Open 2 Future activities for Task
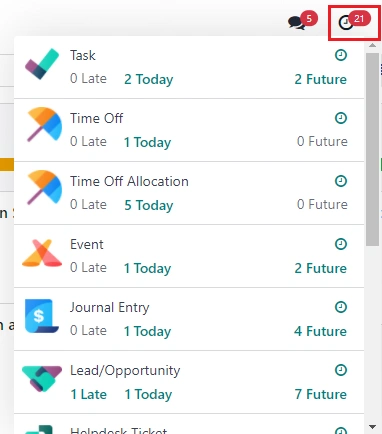The image size is (382, 434). click(x=320, y=79)
